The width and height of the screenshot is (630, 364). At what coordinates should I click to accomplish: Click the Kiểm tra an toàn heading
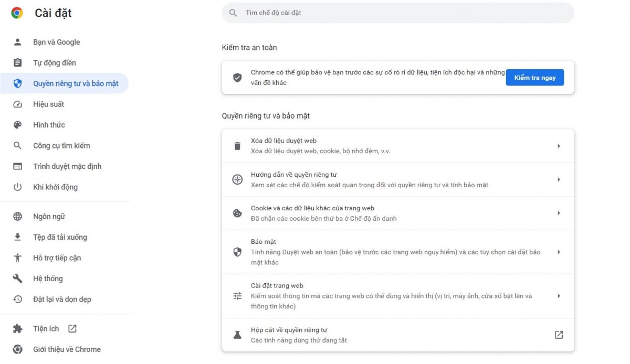pos(249,48)
